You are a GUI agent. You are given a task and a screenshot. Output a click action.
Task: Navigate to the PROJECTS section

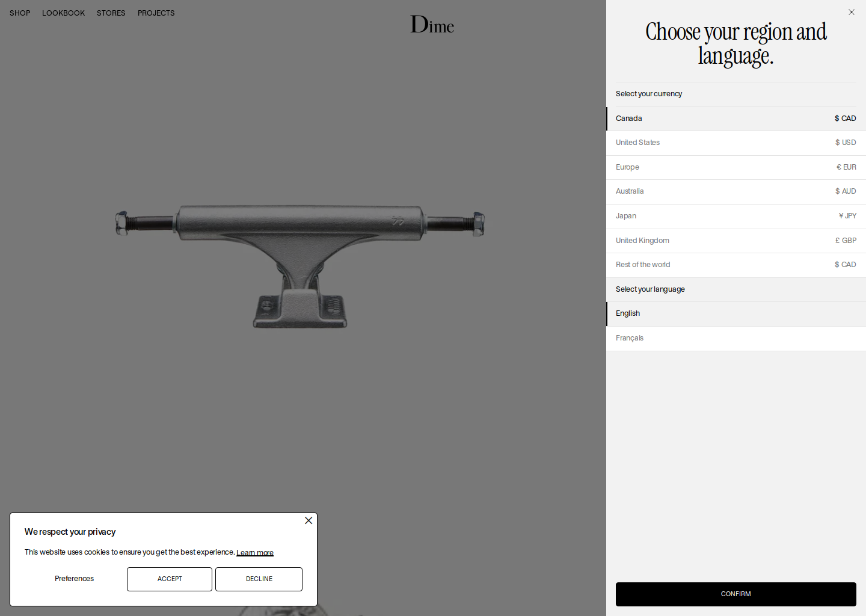tap(156, 13)
